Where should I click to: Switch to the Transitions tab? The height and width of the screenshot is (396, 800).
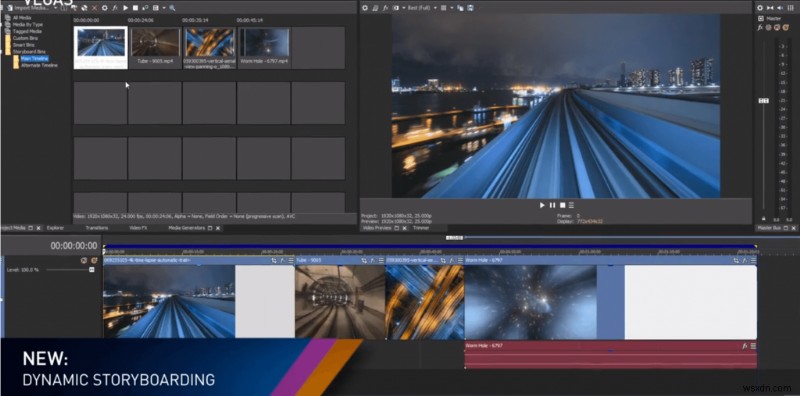pos(97,228)
